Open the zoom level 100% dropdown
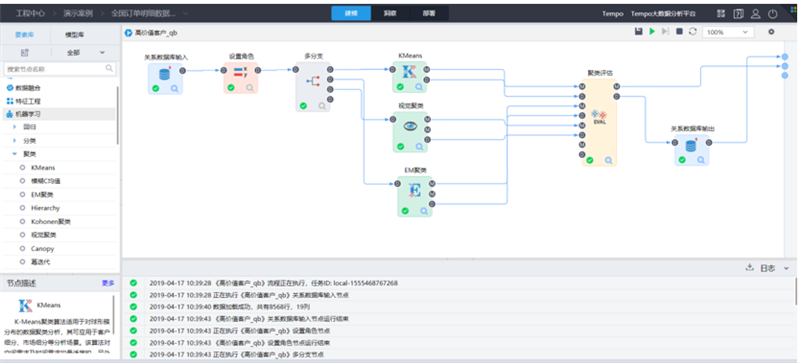800x363 pixels. [x=728, y=32]
